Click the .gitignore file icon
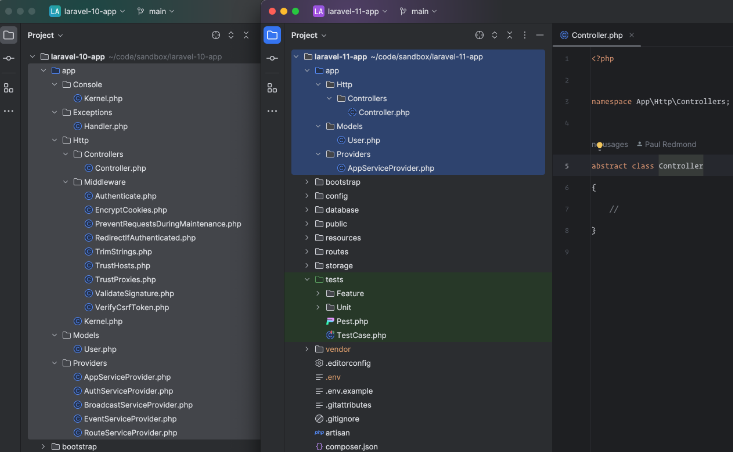Screen dimensions: 733x452 [319, 419]
